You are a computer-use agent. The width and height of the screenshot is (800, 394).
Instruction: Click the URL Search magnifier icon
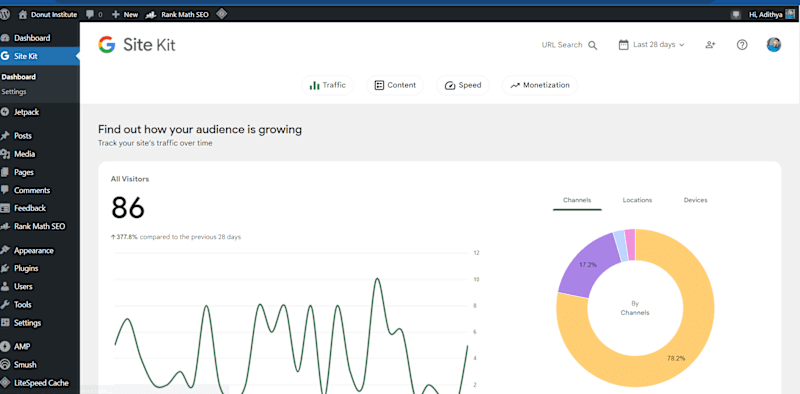(592, 45)
